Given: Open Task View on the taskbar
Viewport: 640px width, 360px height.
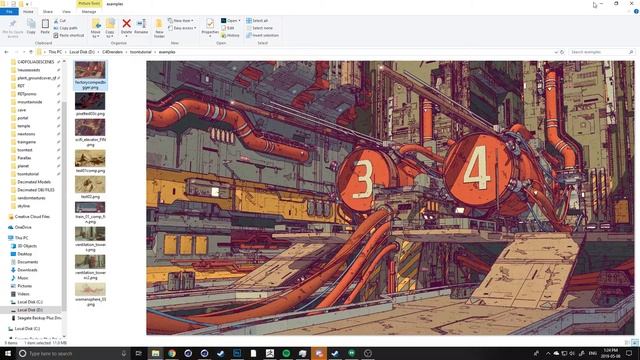Looking at the screenshot, I should tap(139, 353).
